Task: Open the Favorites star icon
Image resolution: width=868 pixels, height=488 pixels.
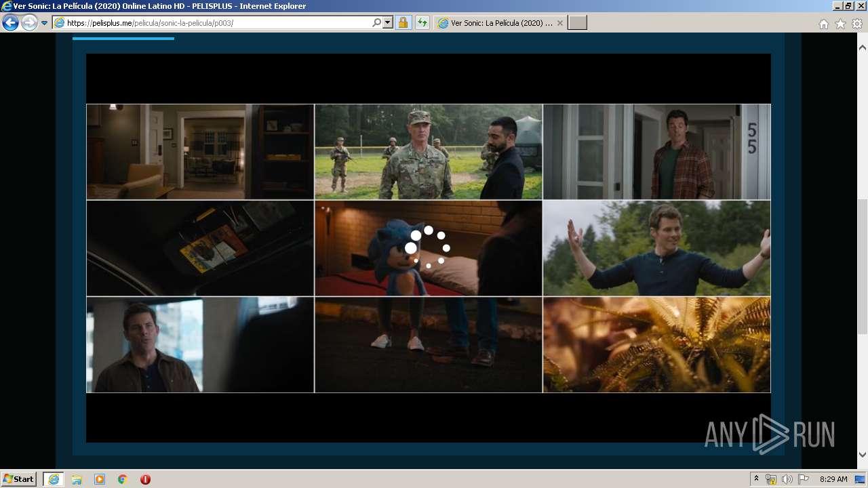Action: [840, 24]
